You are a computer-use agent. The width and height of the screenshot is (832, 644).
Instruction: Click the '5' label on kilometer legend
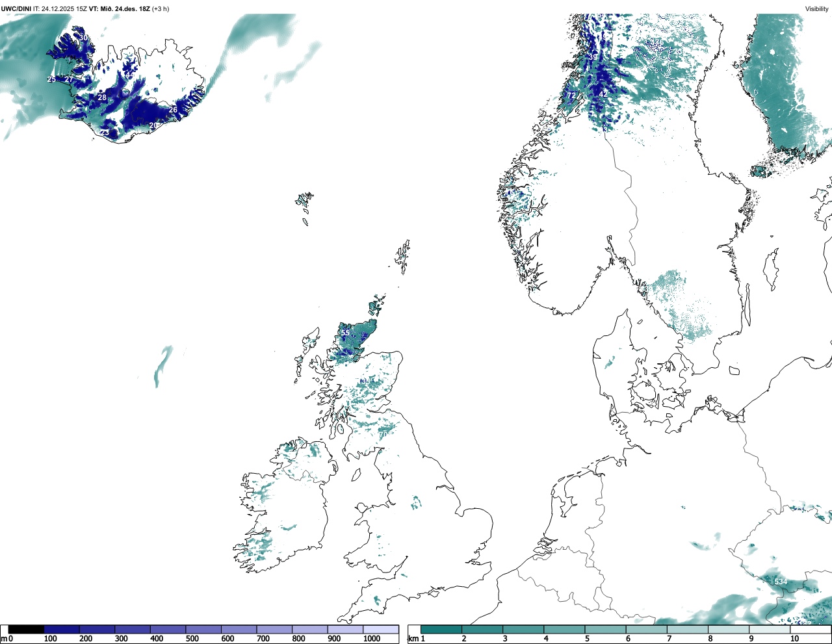coord(587,639)
